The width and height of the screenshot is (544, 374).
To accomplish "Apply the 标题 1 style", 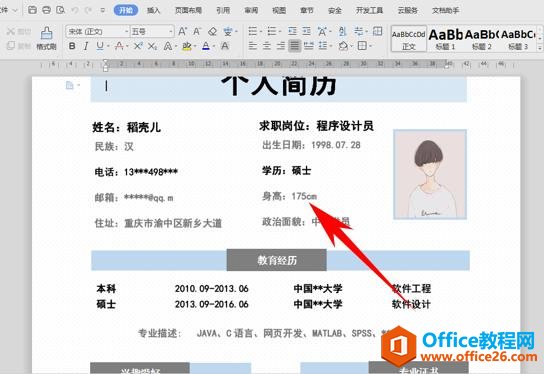I will click(x=445, y=39).
